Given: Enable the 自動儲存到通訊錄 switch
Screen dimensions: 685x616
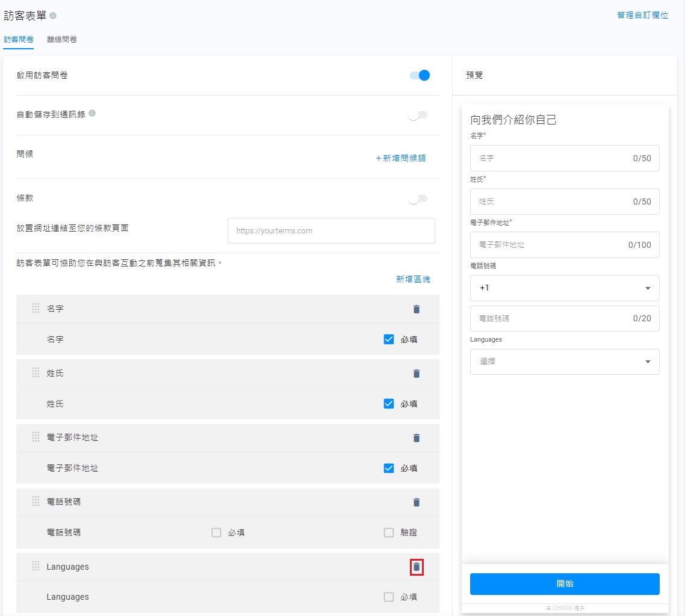Looking at the screenshot, I should 418,115.
